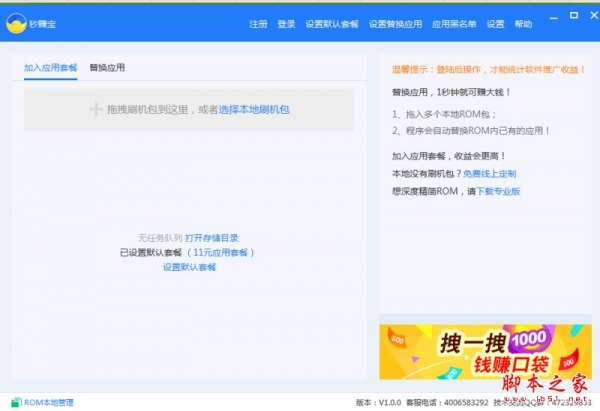This screenshot has height=411, width=600.
Task: Click the 客服电话：4006583292 text
Action: tap(447, 403)
